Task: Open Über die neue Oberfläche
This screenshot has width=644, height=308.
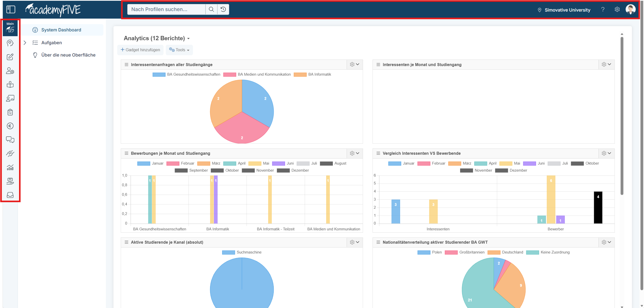Action: click(x=68, y=55)
